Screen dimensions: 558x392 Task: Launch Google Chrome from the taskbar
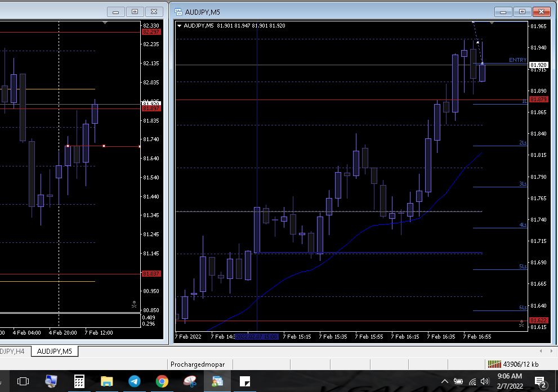tap(162, 382)
